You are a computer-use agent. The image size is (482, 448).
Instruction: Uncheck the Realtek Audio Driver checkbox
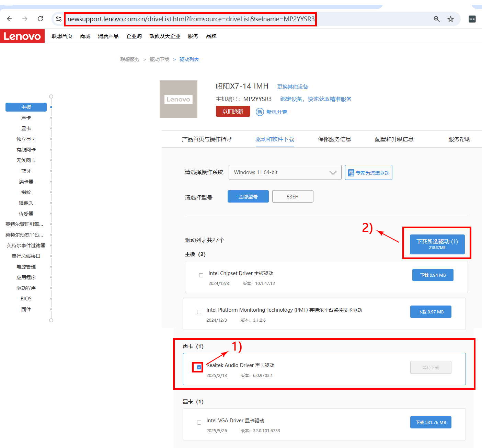(x=199, y=367)
